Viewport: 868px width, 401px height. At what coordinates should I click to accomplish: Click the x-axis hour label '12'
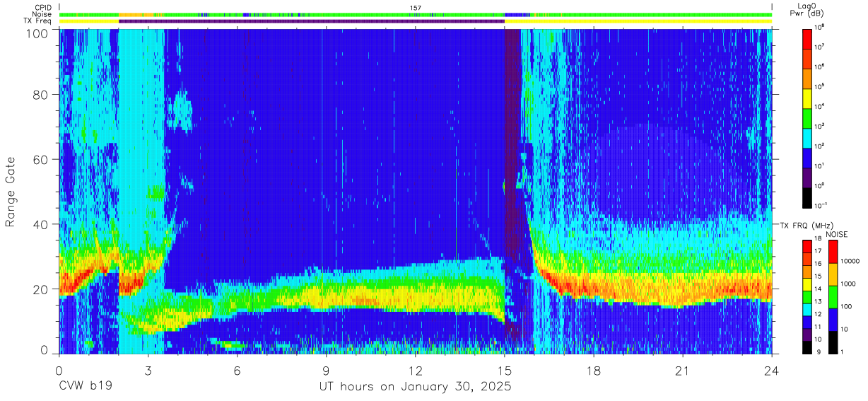[x=416, y=371]
